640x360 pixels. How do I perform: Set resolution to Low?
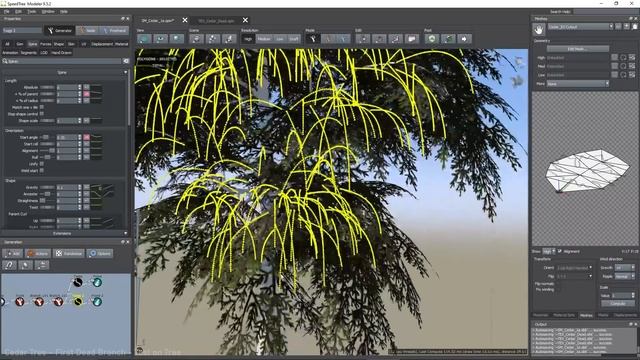click(280, 39)
